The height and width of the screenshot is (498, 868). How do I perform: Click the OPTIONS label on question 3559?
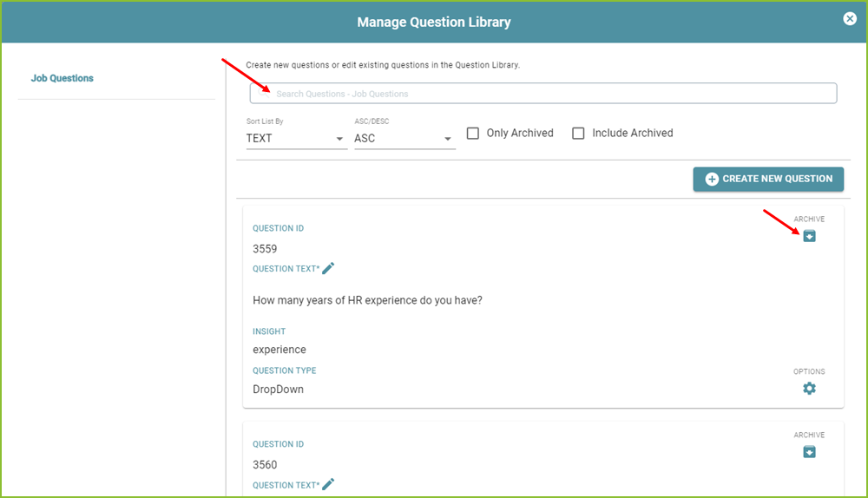coord(809,371)
